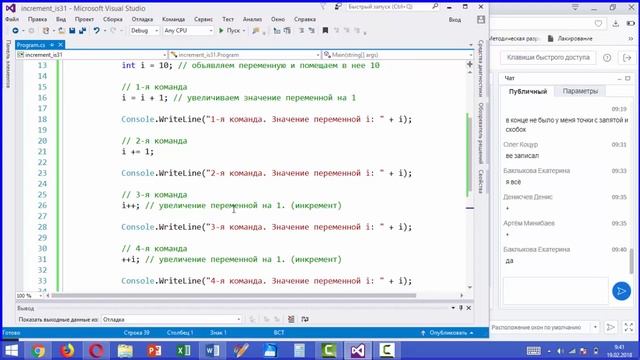This screenshot has height=360, width=640.
Task: Open the Справка menu
Action: (x=305, y=19)
